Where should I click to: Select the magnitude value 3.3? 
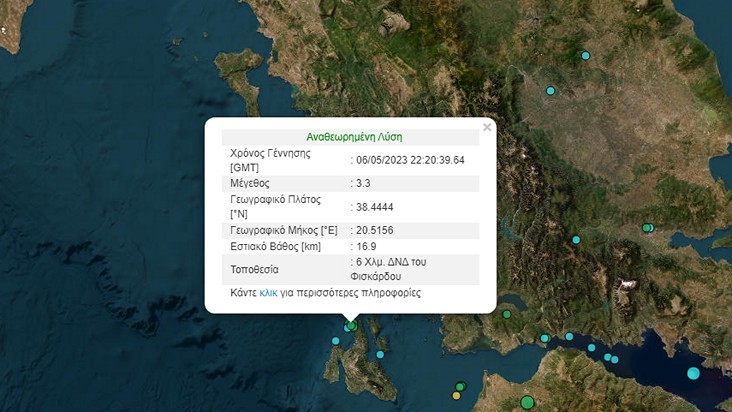pos(364,184)
